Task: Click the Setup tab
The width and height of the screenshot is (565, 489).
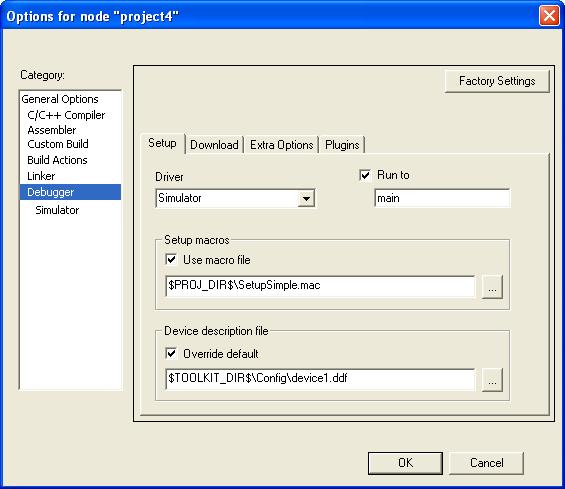Action: point(162,143)
